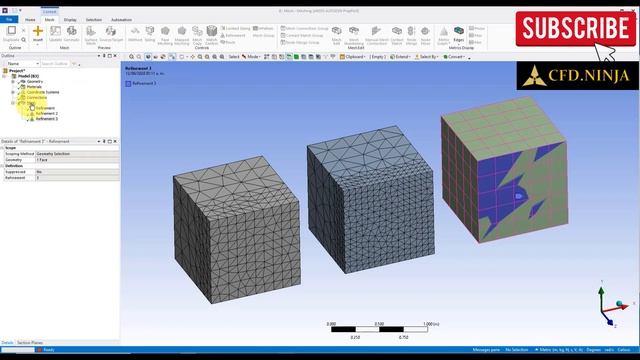Collapse the Model (B3) tree node
The image size is (640, 360).
click(4, 76)
